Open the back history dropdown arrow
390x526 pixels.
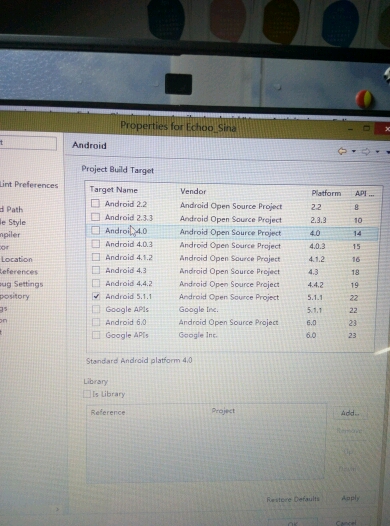[x=354, y=152]
